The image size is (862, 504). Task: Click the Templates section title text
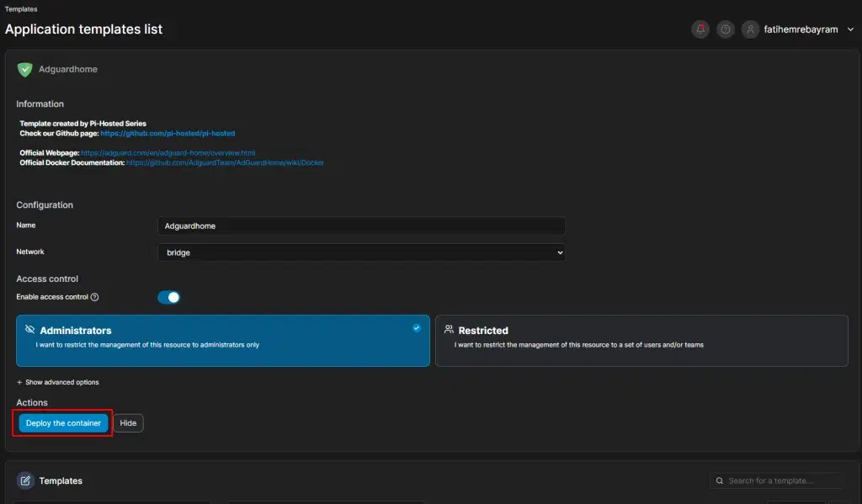pos(61,481)
